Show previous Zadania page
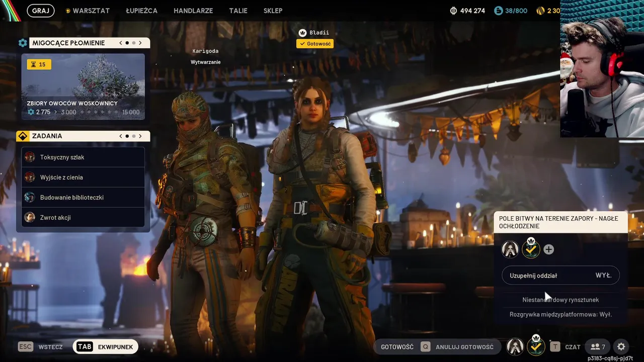 (x=121, y=136)
